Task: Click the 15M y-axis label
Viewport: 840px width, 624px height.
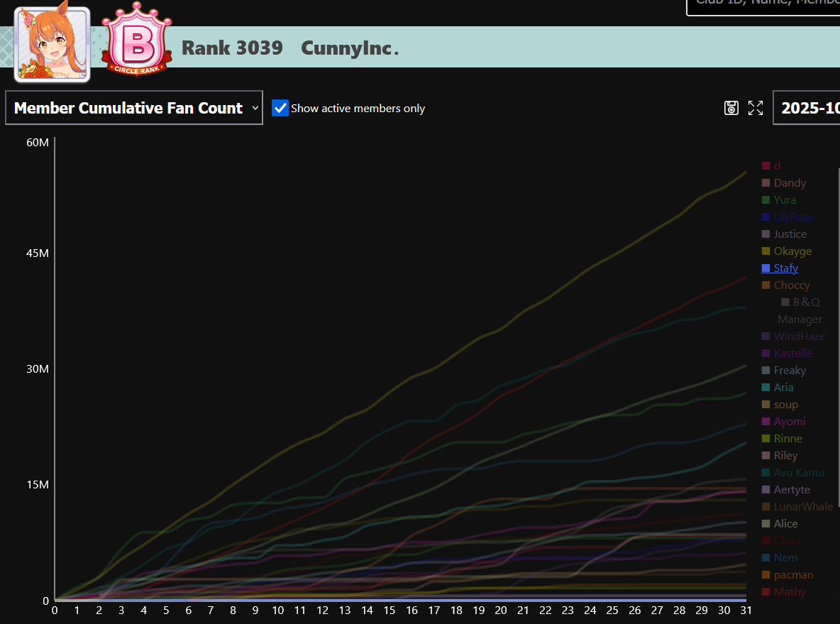Action: pyautogui.click(x=38, y=485)
